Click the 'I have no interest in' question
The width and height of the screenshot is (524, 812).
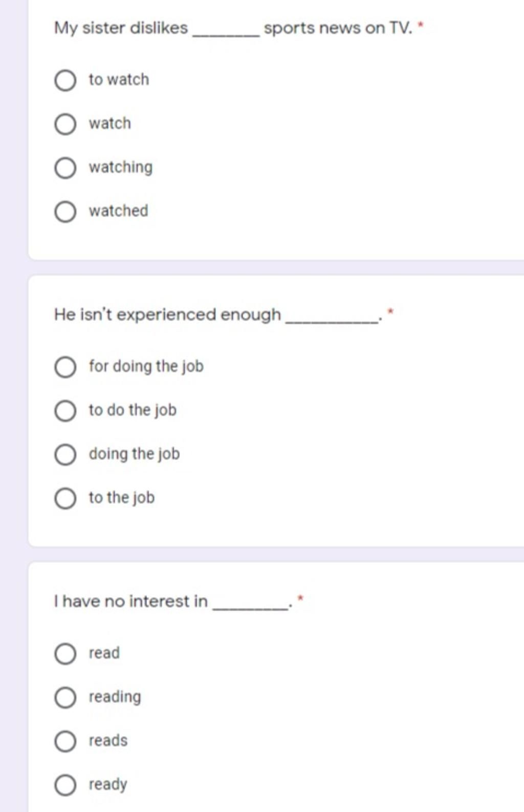(130, 601)
